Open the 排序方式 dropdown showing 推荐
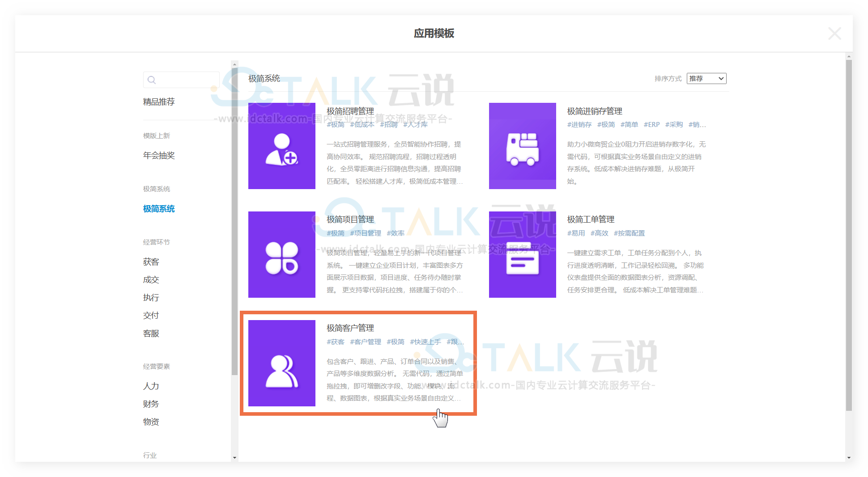 tap(706, 79)
